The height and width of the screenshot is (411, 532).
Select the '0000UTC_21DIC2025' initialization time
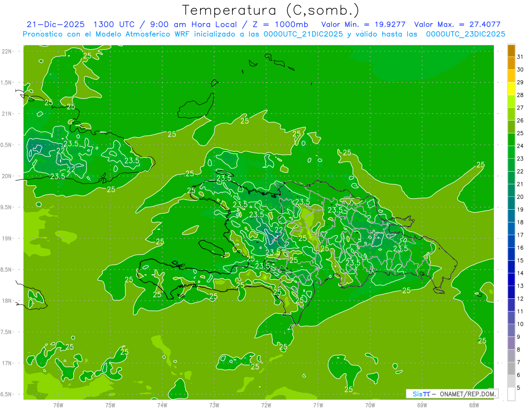(304, 34)
